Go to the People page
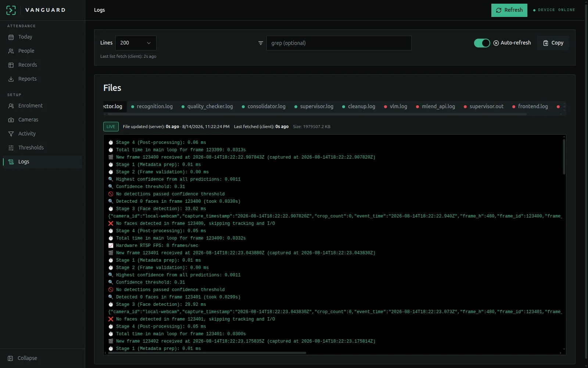The height and width of the screenshot is (368, 588). (42, 51)
